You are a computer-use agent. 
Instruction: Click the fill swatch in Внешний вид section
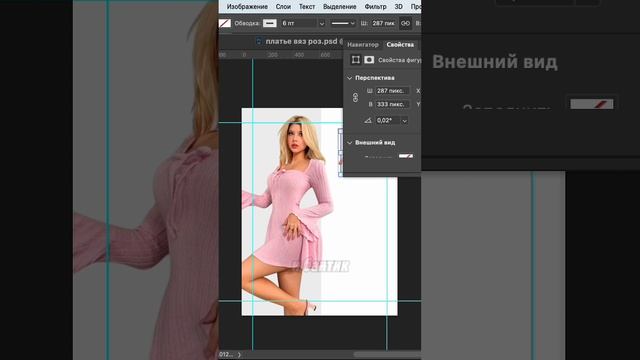(x=406, y=156)
